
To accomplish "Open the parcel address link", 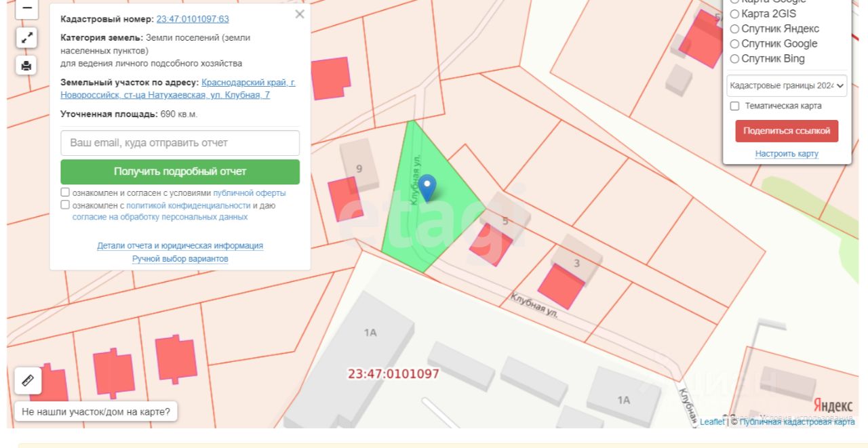I will pyautogui.click(x=178, y=89).
